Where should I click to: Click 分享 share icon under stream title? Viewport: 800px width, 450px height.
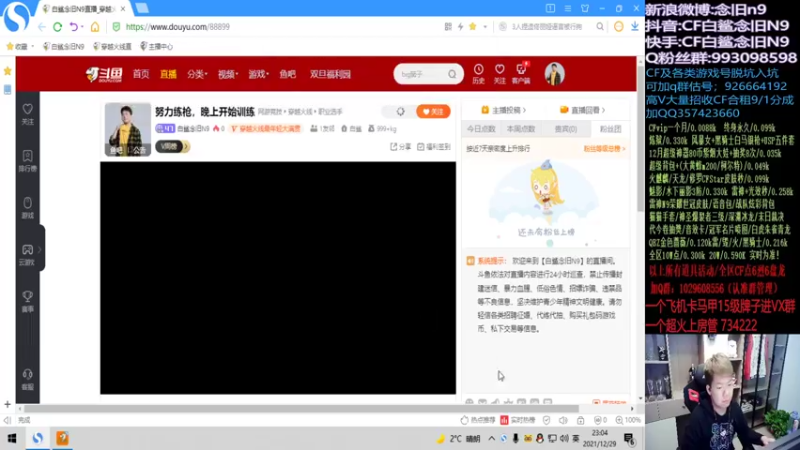(x=401, y=146)
